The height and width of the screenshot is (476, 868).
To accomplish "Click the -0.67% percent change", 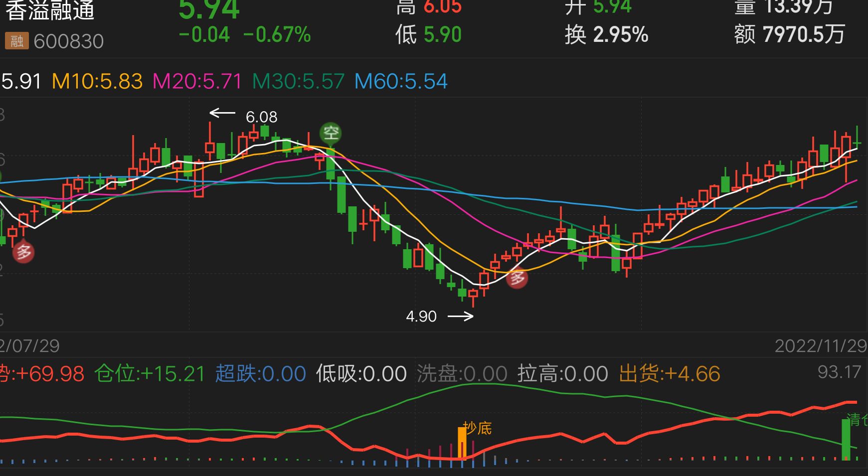I will (277, 35).
